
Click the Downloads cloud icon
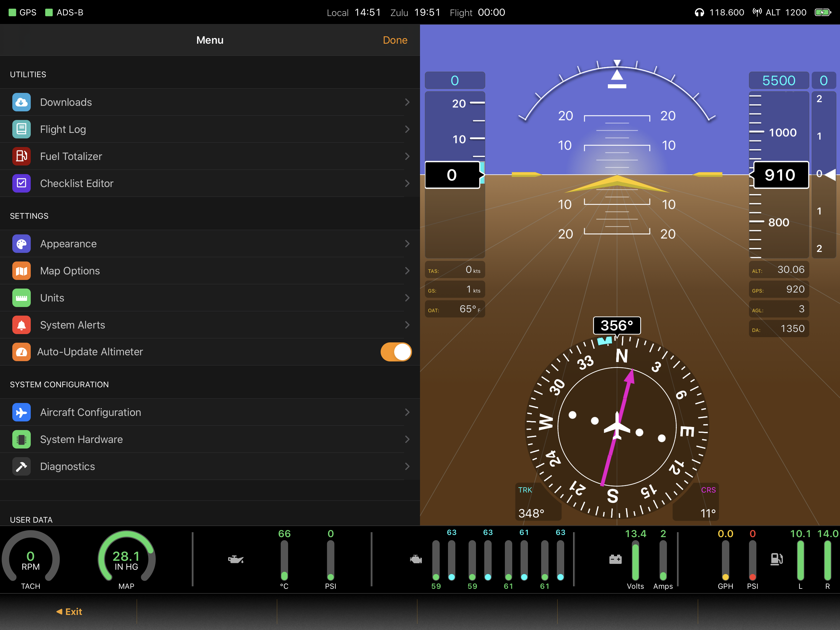point(22,102)
